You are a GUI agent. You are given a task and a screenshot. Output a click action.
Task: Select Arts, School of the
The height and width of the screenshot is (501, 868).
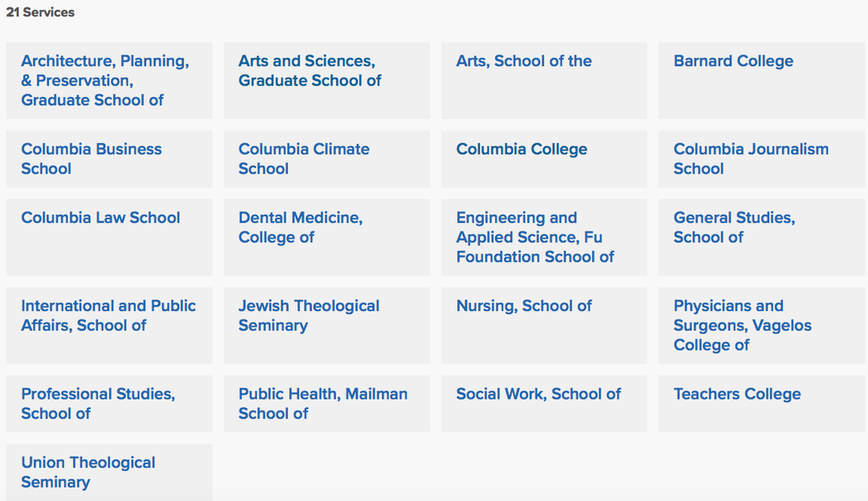pyautogui.click(x=524, y=61)
